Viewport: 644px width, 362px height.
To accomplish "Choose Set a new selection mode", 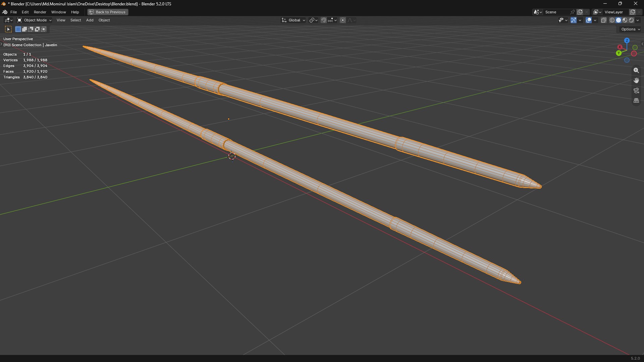I will (x=18, y=29).
